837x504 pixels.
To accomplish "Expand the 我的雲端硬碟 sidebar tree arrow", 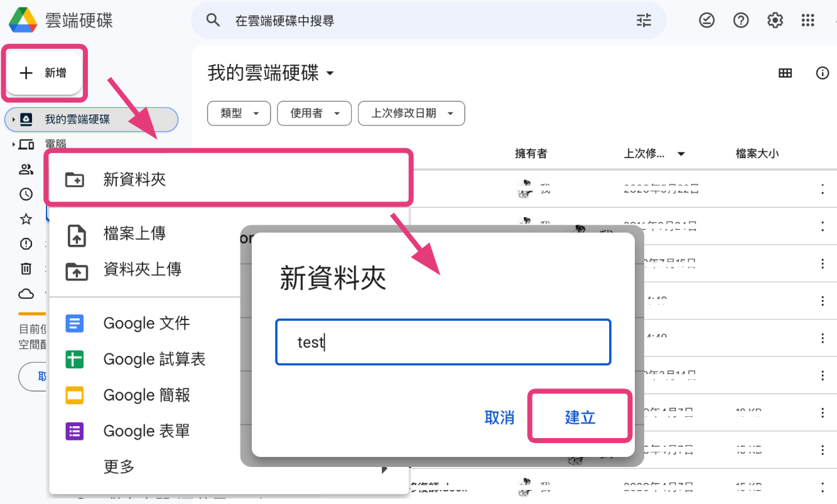I will pos(13,119).
